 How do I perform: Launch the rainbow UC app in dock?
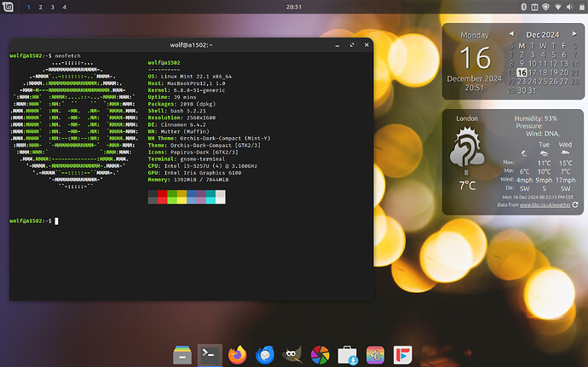pyautogui.click(x=375, y=355)
